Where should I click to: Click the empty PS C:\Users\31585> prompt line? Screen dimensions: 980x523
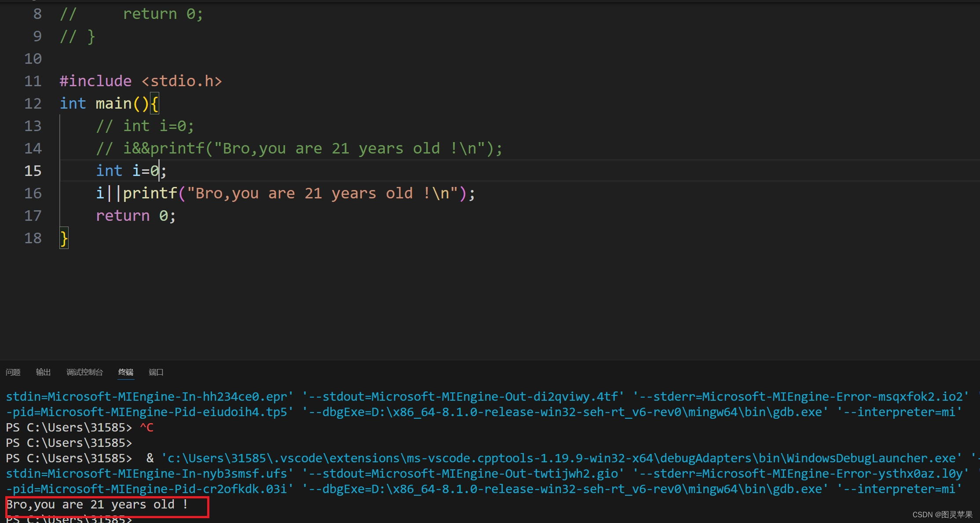pyautogui.click(x=69, y=443)
